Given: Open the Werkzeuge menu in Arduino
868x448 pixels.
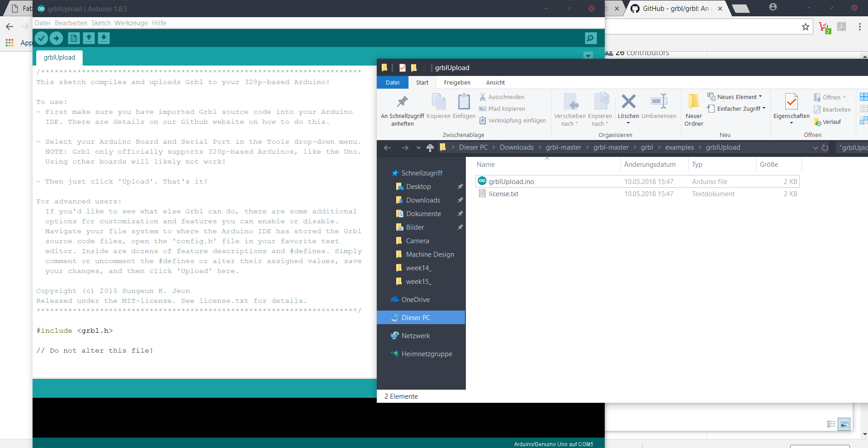Looking at the screenshot, I should (131, 23).
